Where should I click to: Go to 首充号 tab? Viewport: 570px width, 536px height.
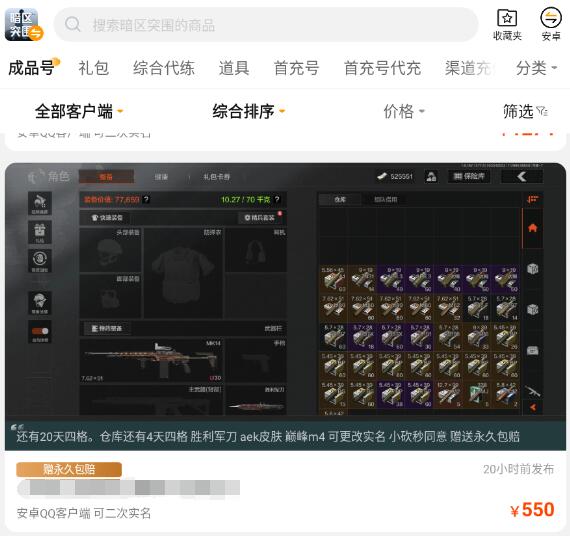[x=296, y=68]
